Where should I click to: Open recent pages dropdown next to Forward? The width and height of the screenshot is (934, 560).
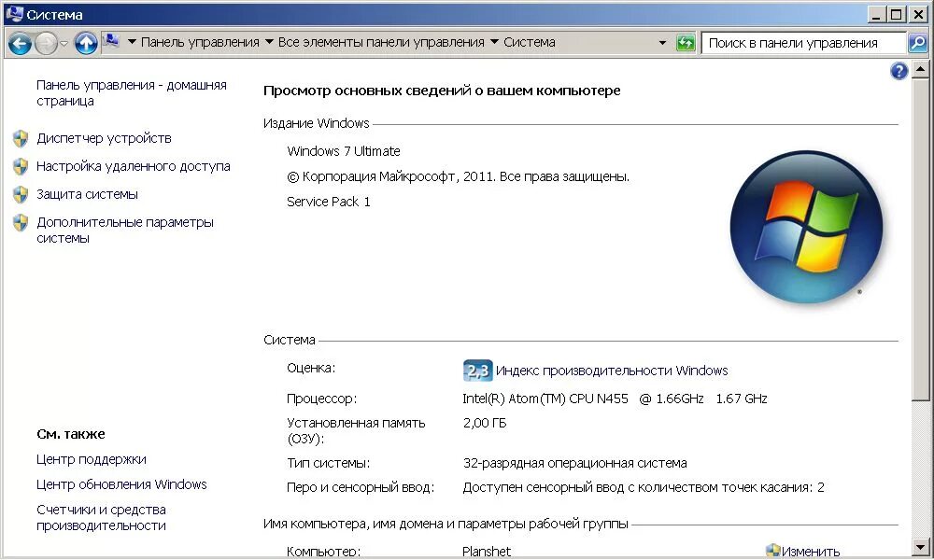(64, 44)
